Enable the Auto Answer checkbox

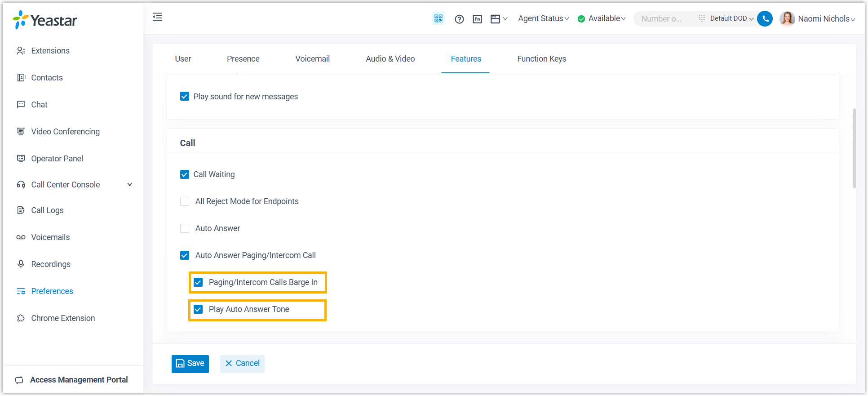[x=185, y=228]
